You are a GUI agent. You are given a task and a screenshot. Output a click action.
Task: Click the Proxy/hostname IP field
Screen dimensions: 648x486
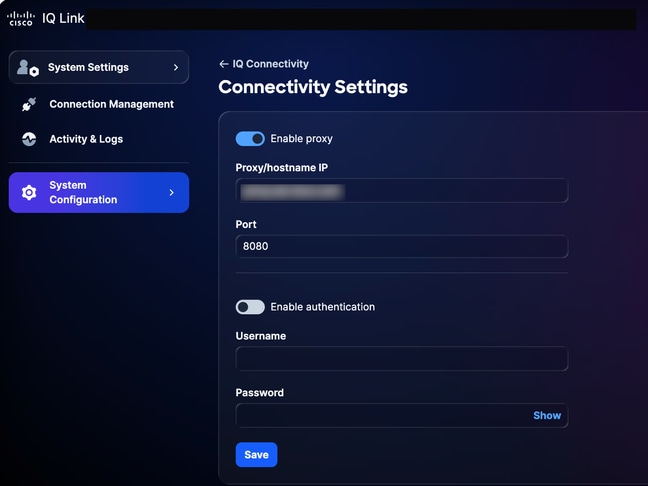click(x=402, y=191)
